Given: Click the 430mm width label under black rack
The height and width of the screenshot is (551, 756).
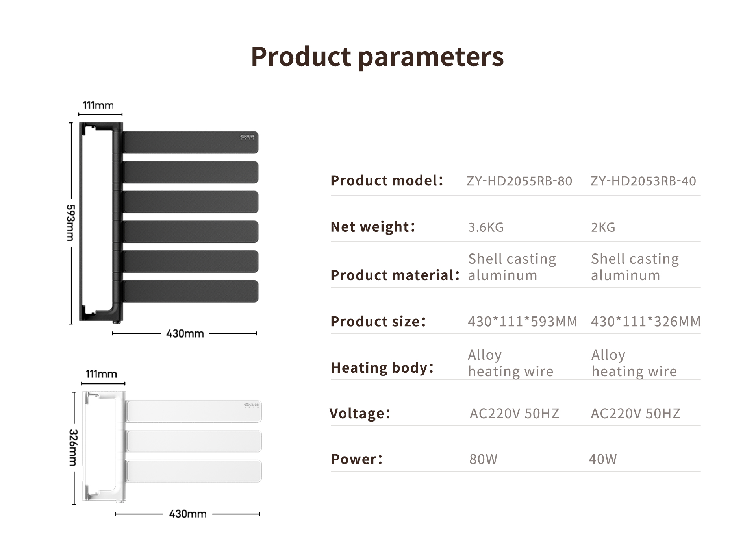Looking at the screenshot, I should pos(185,334).
